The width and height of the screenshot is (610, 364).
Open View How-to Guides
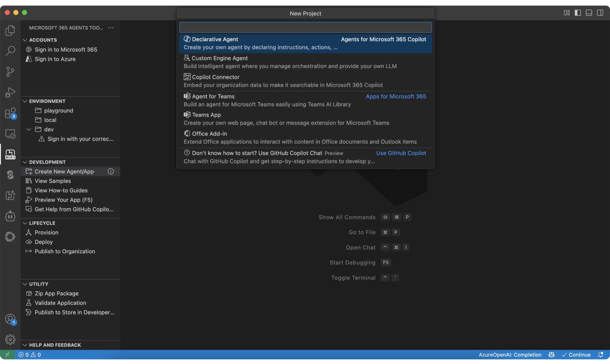pos(71,190)
